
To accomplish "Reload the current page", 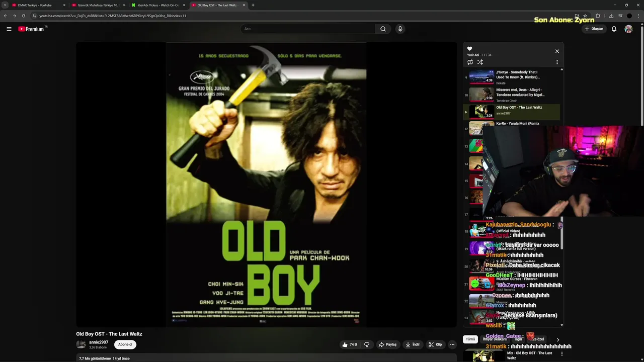I will click(x=23, y=16).
